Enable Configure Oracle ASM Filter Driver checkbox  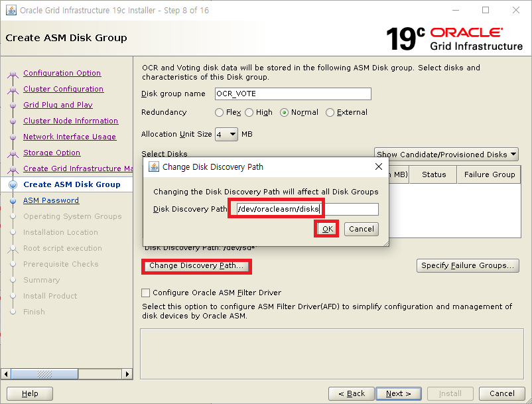pos(145,293)
